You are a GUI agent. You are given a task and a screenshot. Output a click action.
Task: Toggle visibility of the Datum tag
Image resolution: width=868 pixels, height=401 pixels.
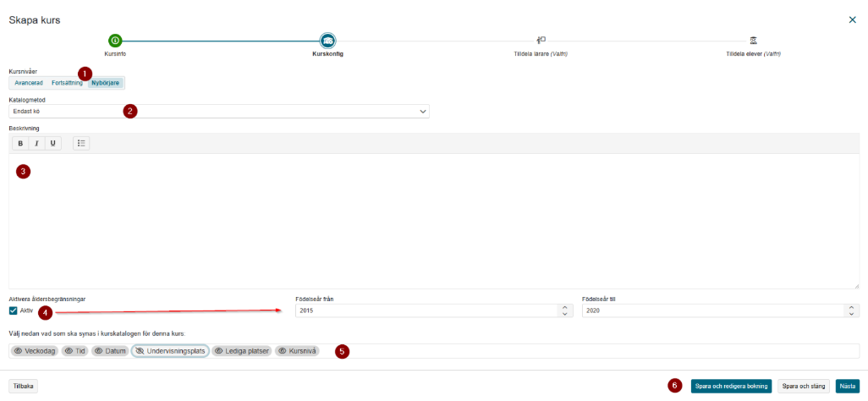[111, 351]
